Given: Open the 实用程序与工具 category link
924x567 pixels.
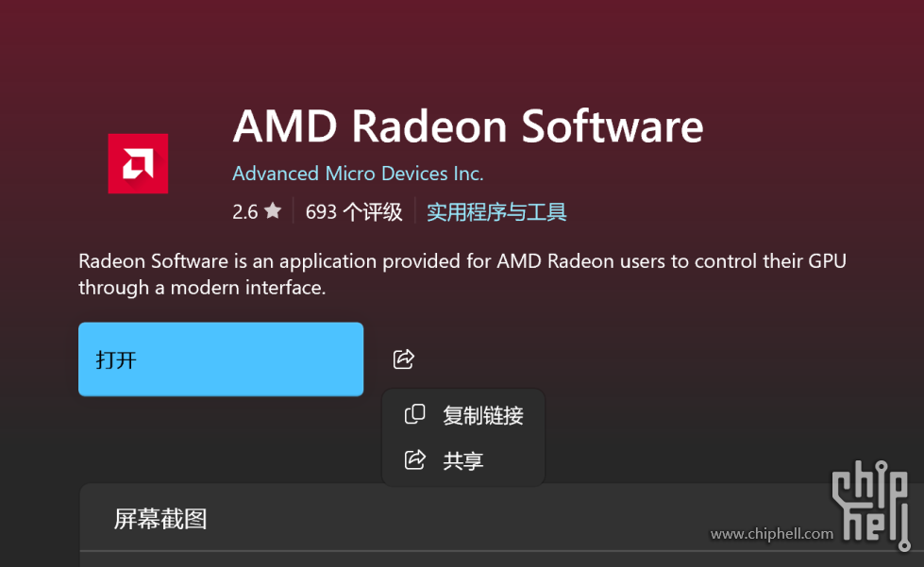Looking at the screenshot, I should click(496, 211).
